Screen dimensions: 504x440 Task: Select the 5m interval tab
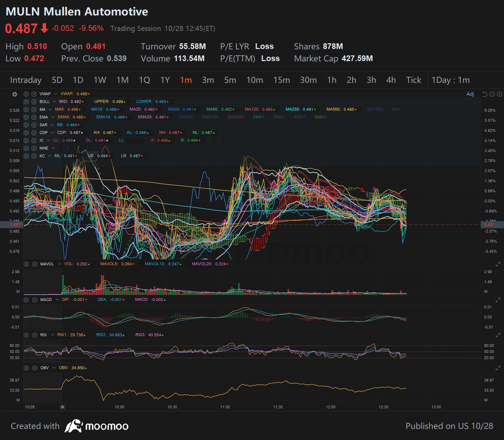pyautogui.click(x=230, y=80)
